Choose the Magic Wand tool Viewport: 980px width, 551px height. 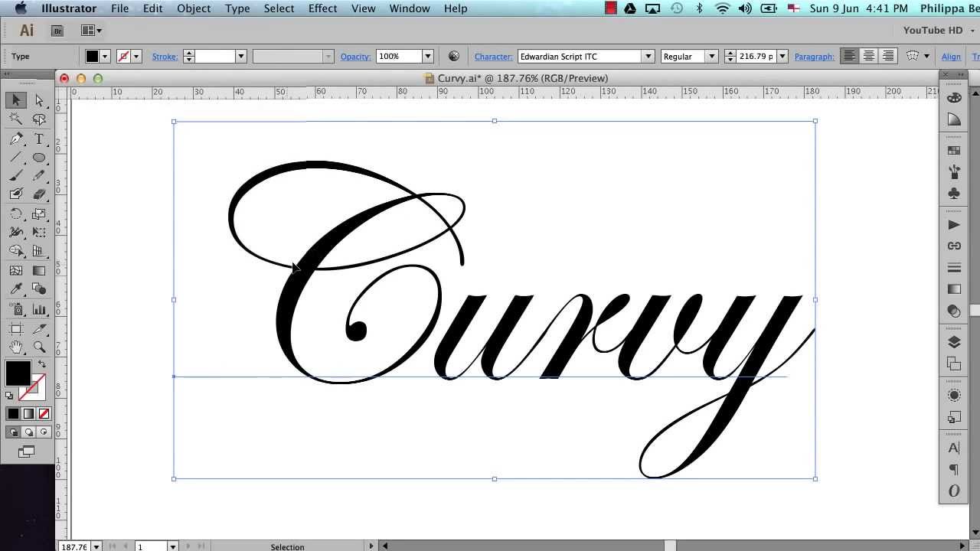coord(15,119)
